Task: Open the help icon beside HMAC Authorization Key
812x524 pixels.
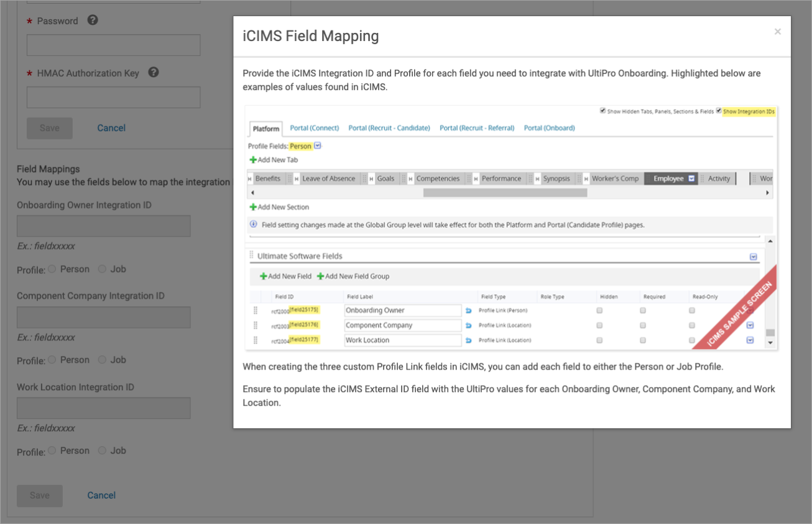Action: pos(154,72)
